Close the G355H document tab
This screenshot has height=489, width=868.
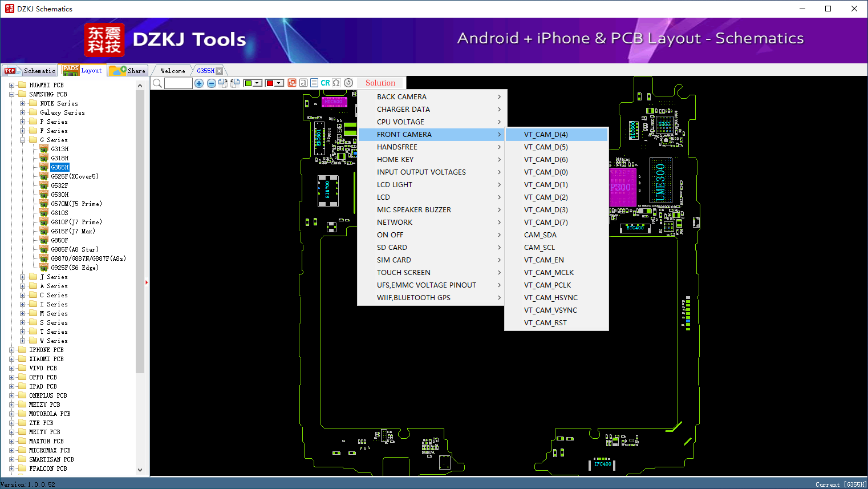[219, 71]
